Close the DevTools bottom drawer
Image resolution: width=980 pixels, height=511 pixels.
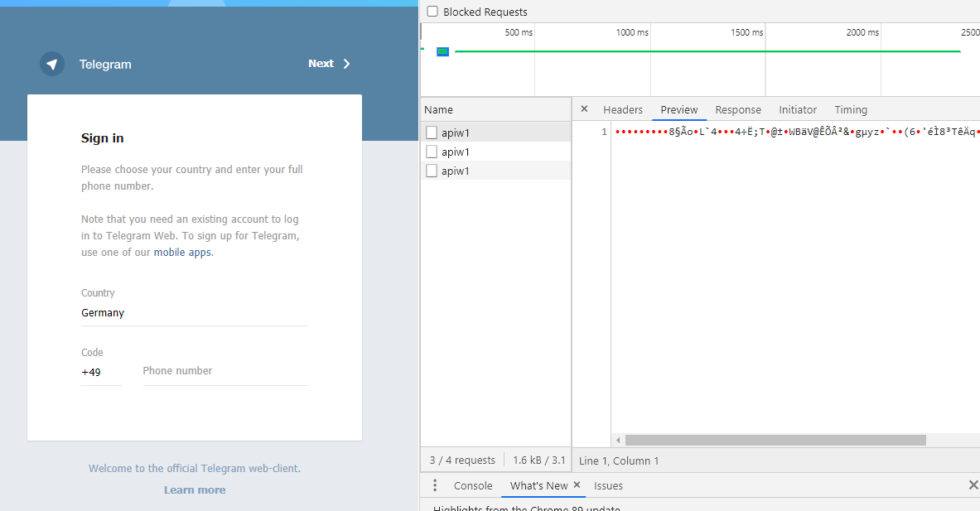click(x=973, y=484)
